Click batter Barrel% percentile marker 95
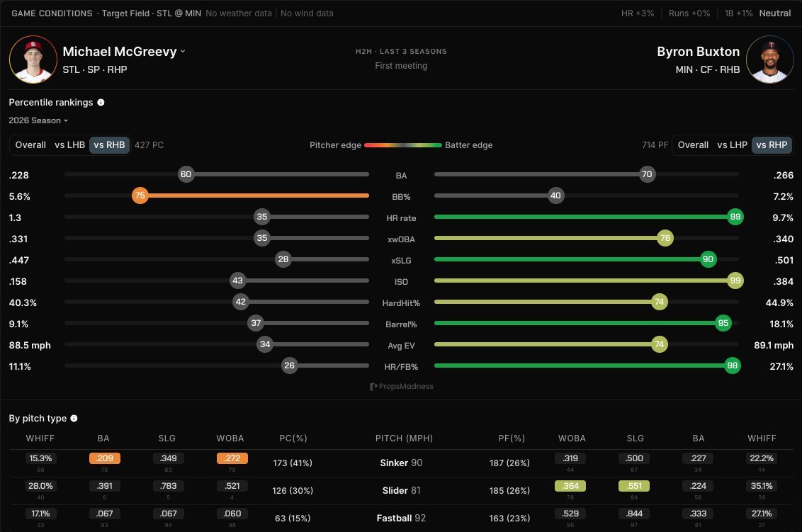This screenshot has width=802, height=532. click(x=723, y=323)
